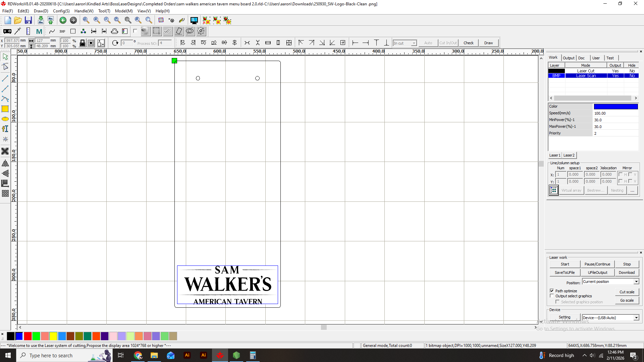Toggle Output select graphics checkbox

(x=552, y=296)
